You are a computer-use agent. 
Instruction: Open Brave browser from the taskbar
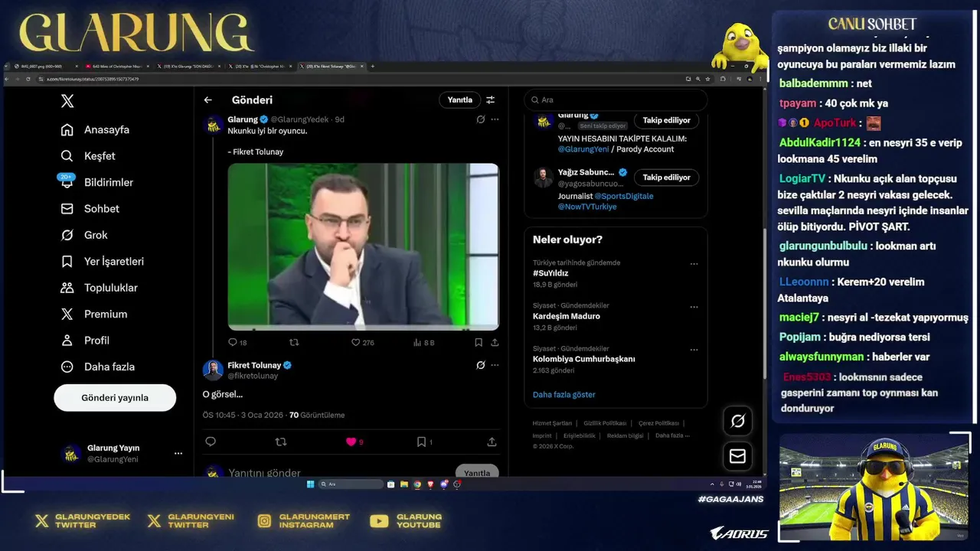point(430,484)
